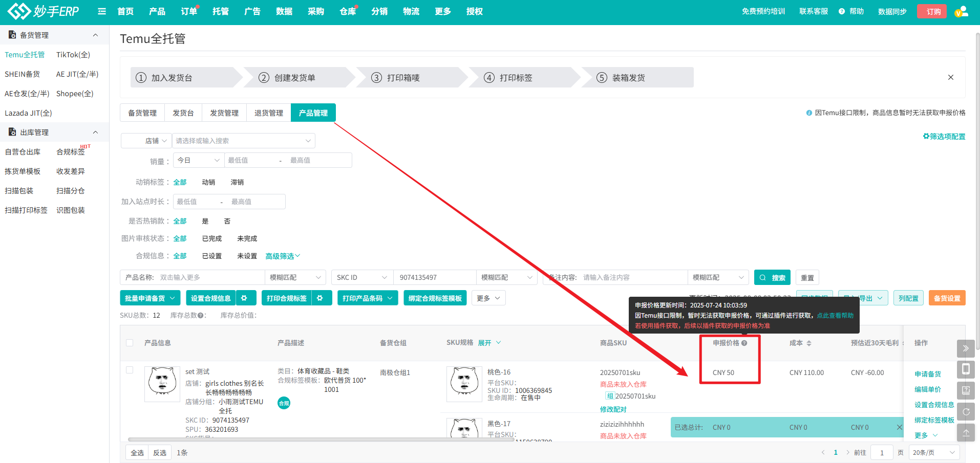The height and width of the screenshot is (463, 980).
Task: Switch to the 备货管理 tab
Action: (142, 113)
